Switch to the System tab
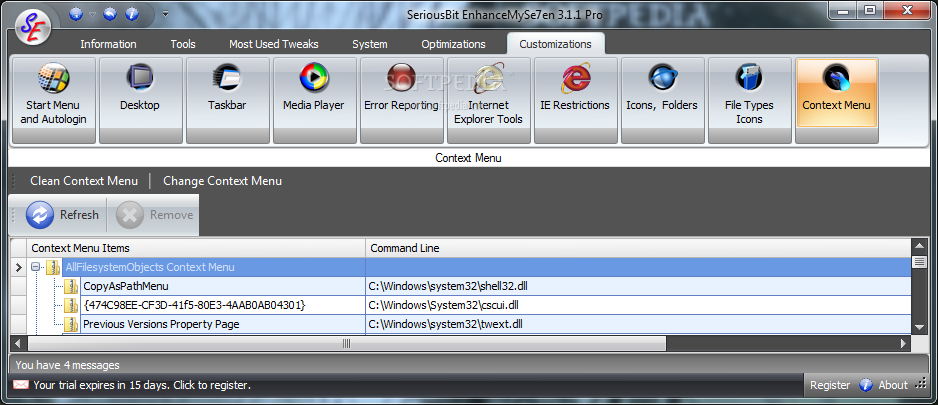 coord(370,44)
